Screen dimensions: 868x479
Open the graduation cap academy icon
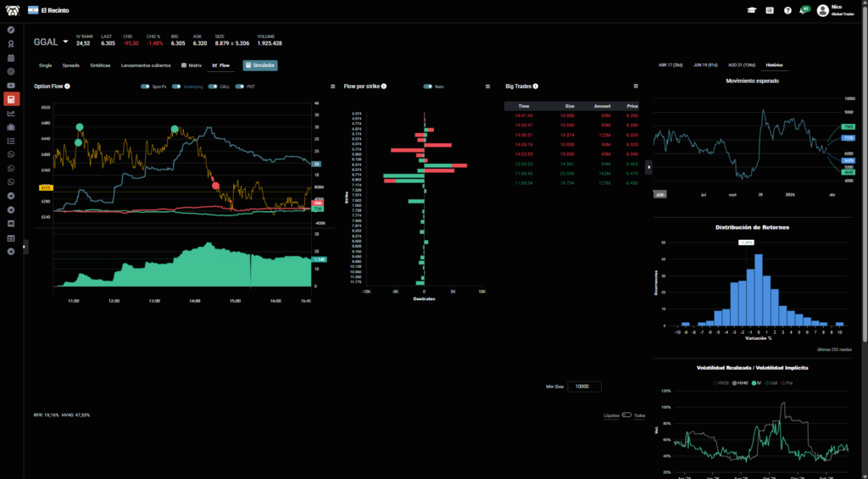pos(752,10)
